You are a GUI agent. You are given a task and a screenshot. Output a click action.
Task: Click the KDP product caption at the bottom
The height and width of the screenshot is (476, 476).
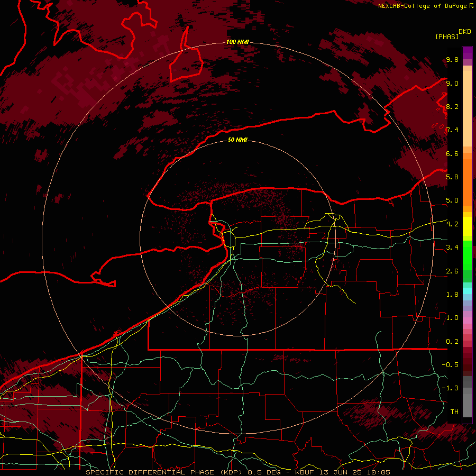(238, 472)
